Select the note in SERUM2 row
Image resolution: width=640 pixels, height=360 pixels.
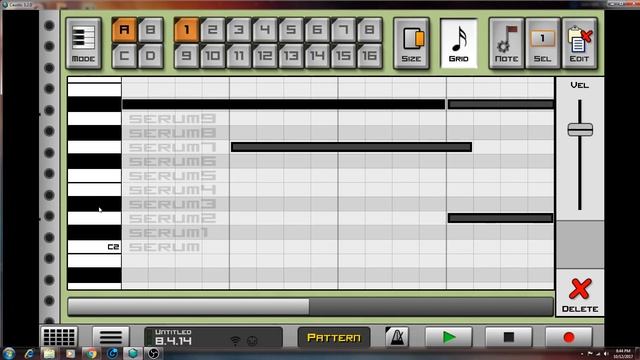[x=500, y=218]
